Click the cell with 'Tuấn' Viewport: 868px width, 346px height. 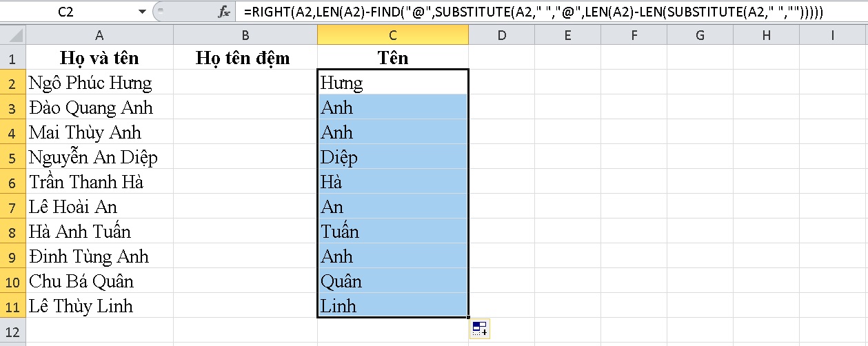tap(392, 232)
